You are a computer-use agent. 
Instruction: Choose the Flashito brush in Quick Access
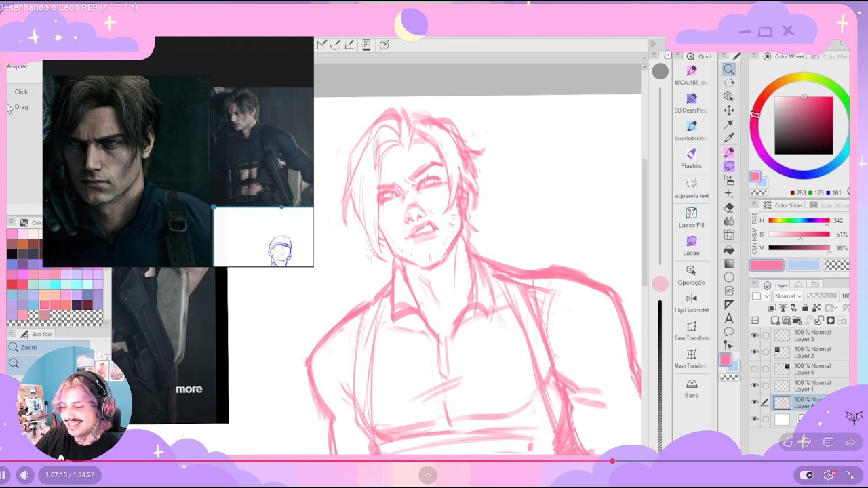[691, 159]
